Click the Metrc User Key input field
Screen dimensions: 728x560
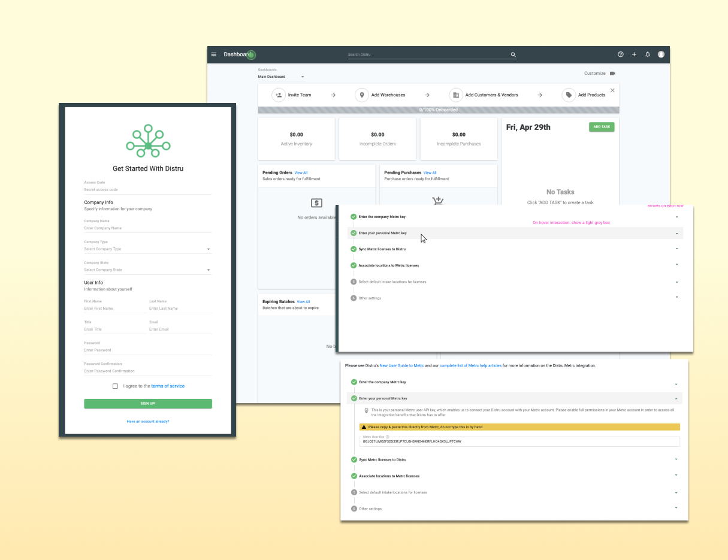519,441
